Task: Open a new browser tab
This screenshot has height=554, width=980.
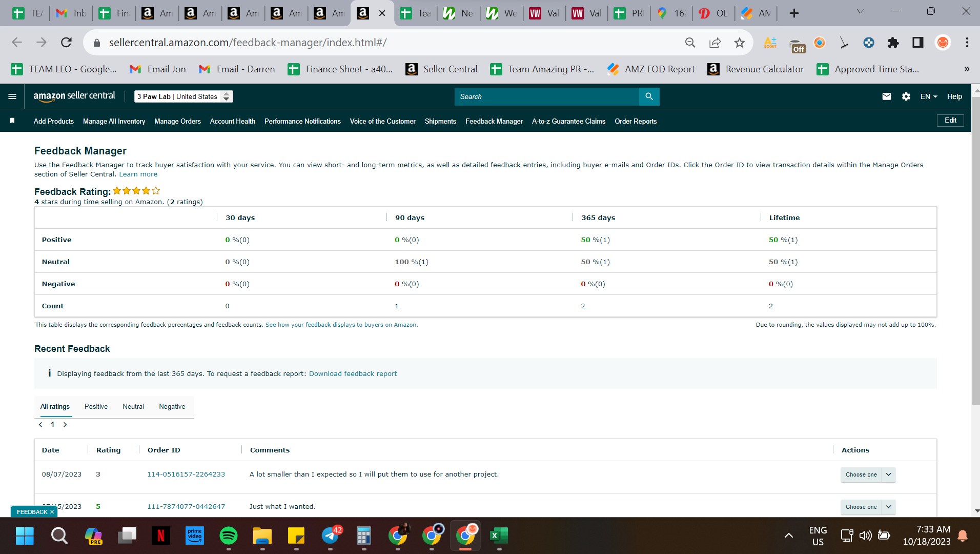Action: (794, 13)
